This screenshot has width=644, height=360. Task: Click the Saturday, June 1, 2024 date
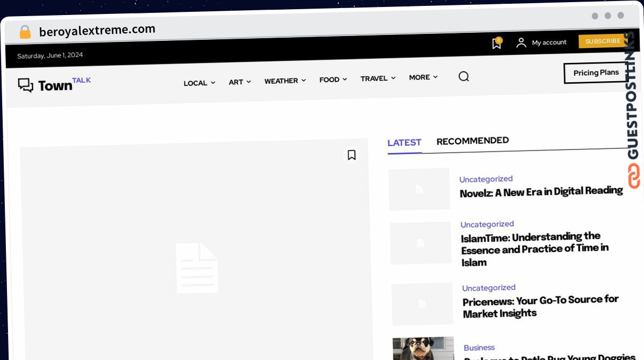point(50,55)
